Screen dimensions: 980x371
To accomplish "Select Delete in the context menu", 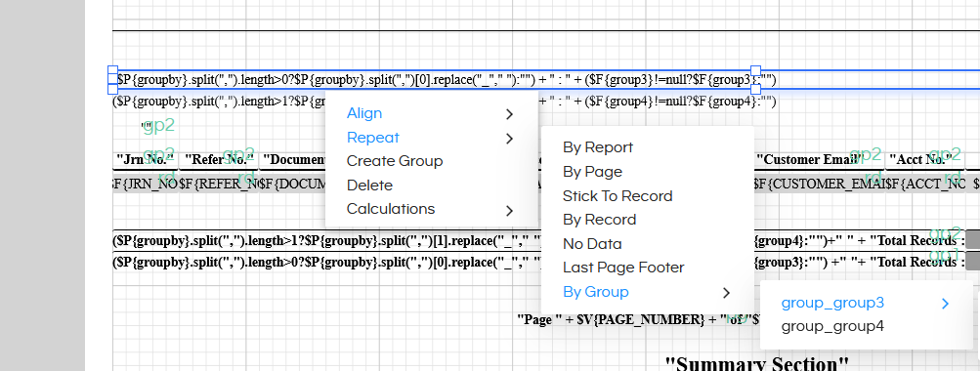I will pyautogui.click(x=369, y=185).
